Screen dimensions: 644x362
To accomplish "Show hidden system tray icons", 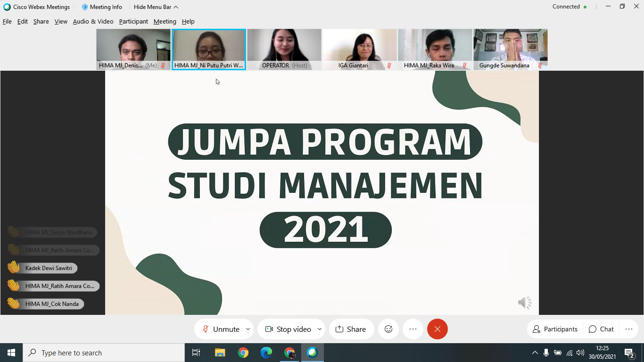I will point(535,353).
